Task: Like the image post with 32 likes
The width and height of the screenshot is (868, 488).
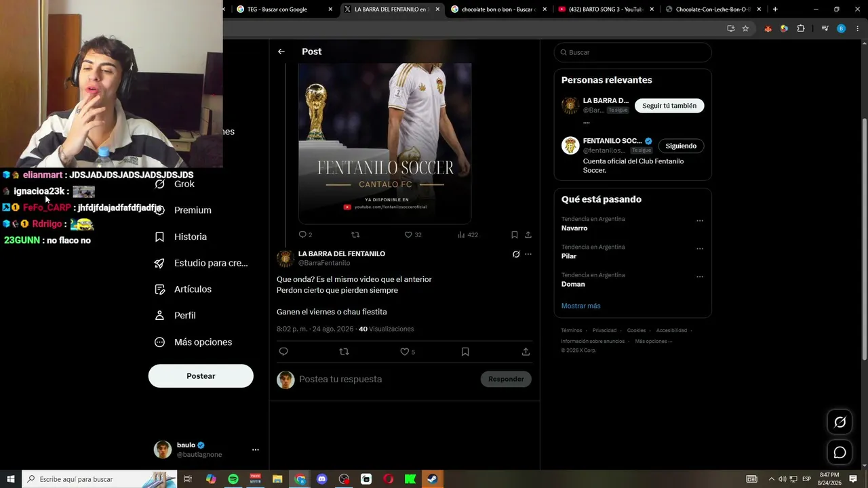Action: (413, 235)
